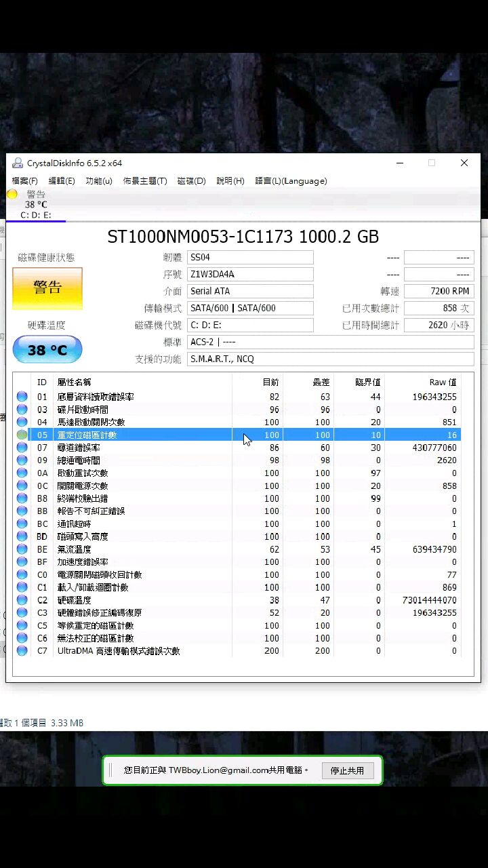
Task: Click the 韌體 field showing SS04
Action: coord(250,258)
